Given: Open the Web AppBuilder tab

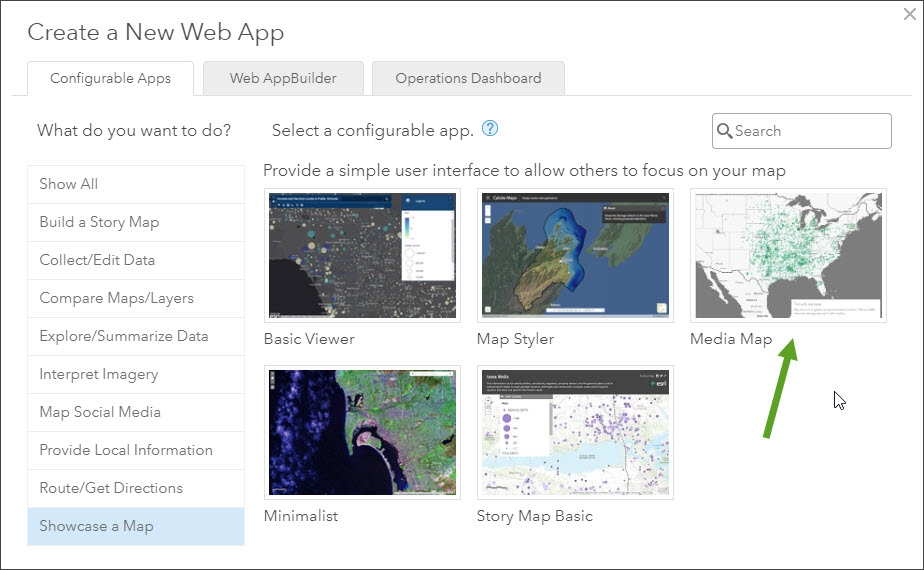Looking at the screenshot, I should point(283,78).
